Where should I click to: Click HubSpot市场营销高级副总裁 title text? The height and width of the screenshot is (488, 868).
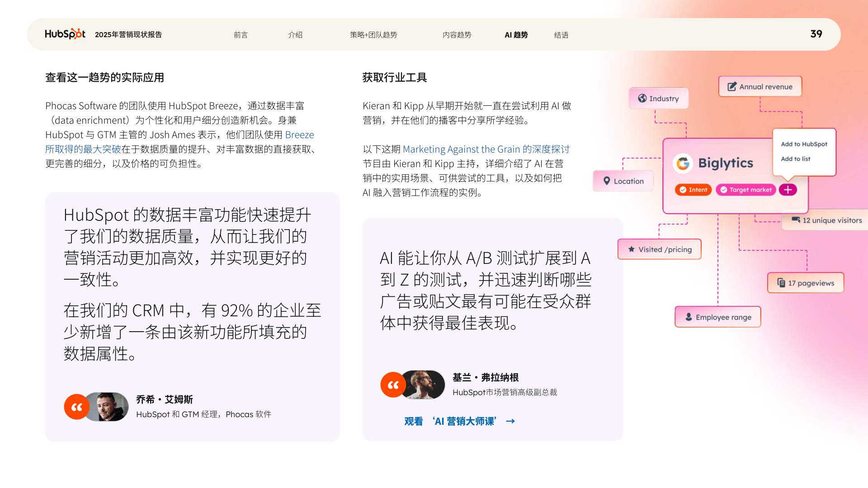505,392
